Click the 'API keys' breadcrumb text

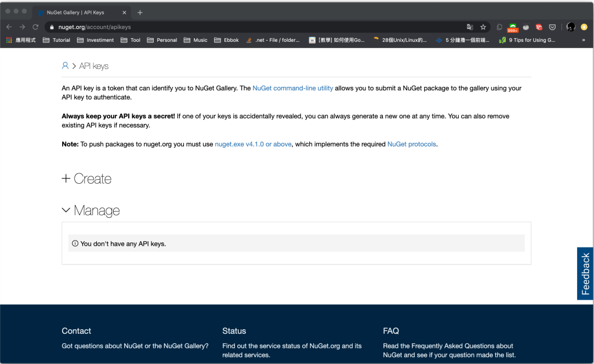(x=93, y=66)
